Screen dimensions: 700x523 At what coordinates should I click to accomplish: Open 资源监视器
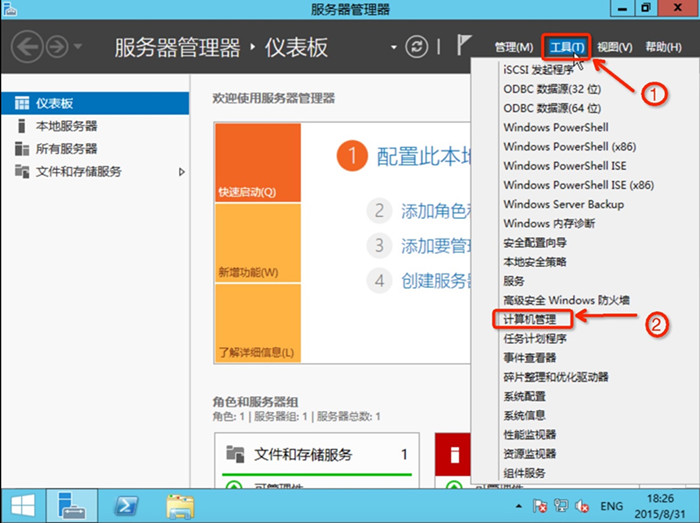click(529, 454)
